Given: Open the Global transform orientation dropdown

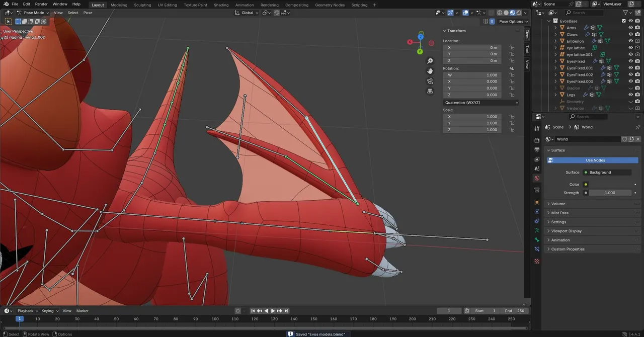Looking at the screenshot, I should pyautogui.click(x=247, y=13).
